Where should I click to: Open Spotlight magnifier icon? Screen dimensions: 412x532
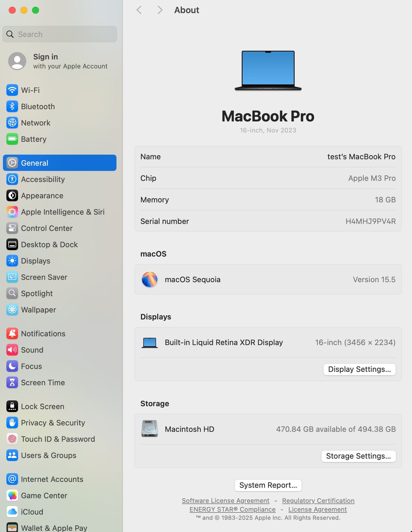(x=12, y=293)
